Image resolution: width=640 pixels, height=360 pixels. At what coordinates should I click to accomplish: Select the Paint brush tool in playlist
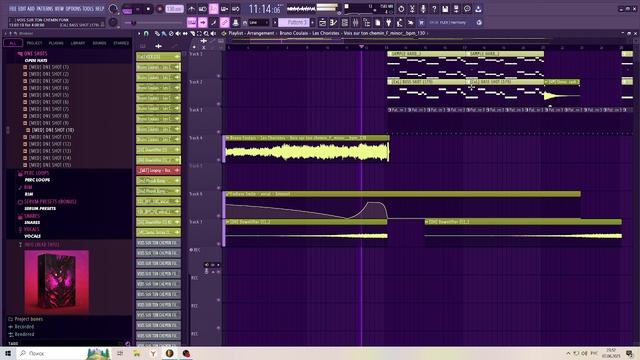[164, 33]
